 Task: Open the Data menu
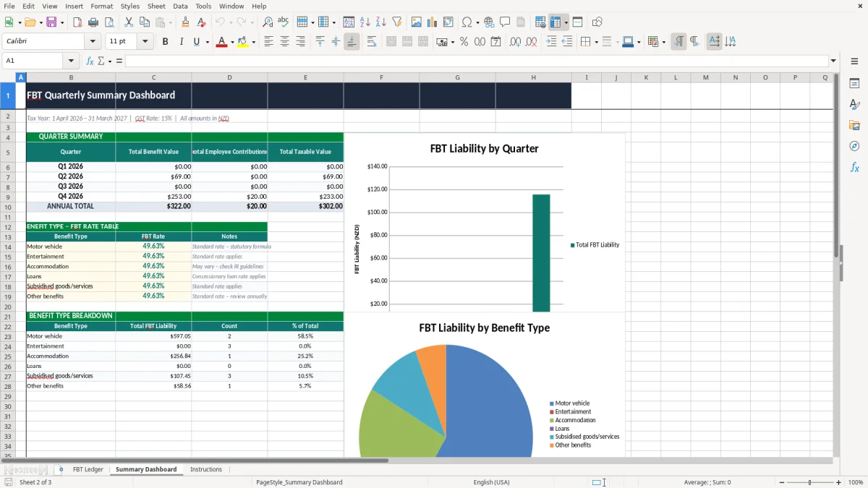[180, 6]
